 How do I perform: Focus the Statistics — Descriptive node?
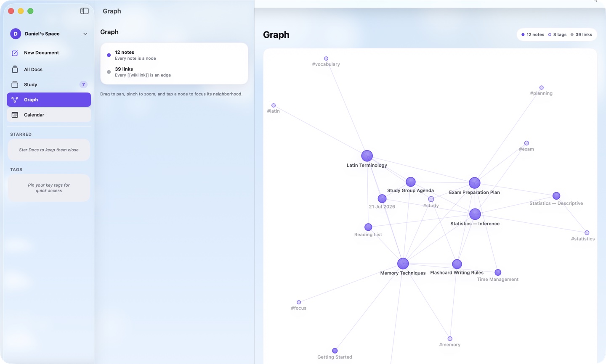coord(556,196)
